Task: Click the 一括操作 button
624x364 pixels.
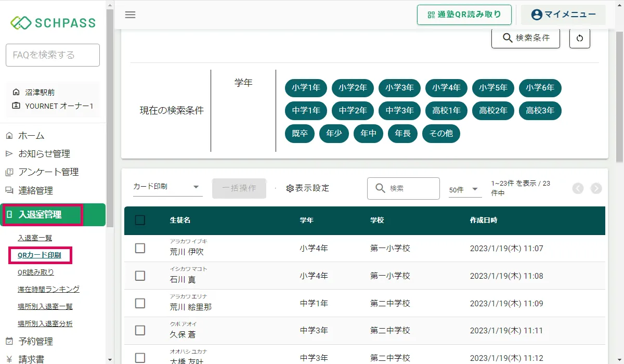Action: pyautogui.click(x=239, y=188)
